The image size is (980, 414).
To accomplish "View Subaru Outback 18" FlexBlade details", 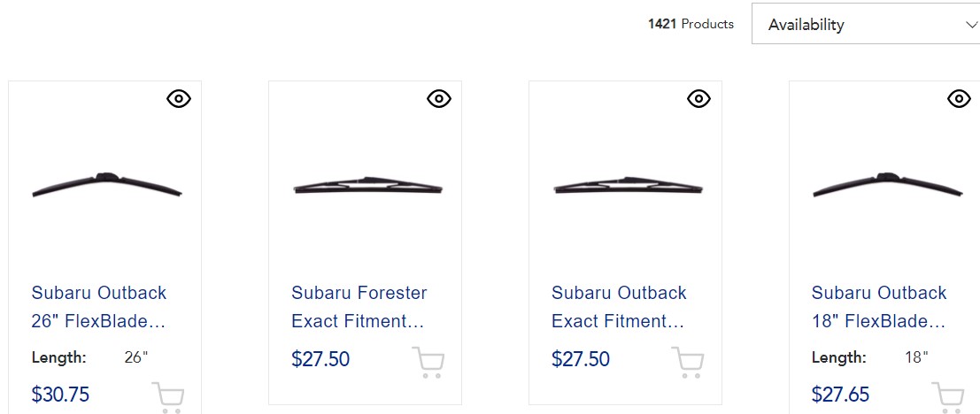I will click(x=879, y=307).
